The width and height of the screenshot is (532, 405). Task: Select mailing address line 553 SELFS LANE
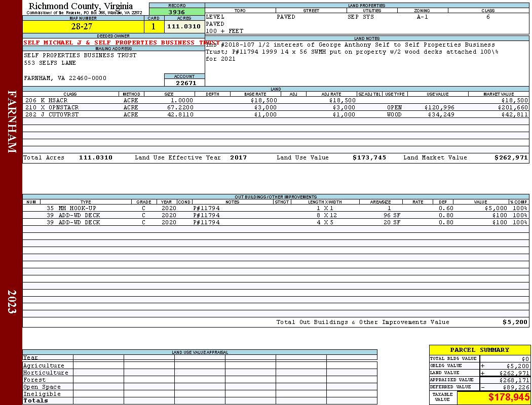point(50,63)
